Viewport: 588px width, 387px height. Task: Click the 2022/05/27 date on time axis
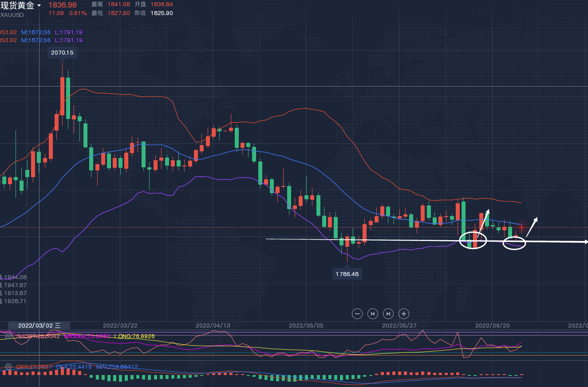399,325
